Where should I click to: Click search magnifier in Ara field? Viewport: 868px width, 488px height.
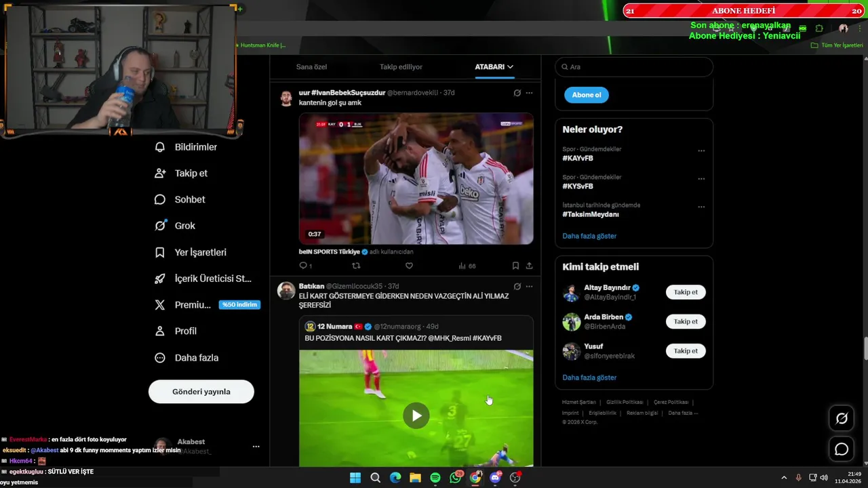point(564,67)
